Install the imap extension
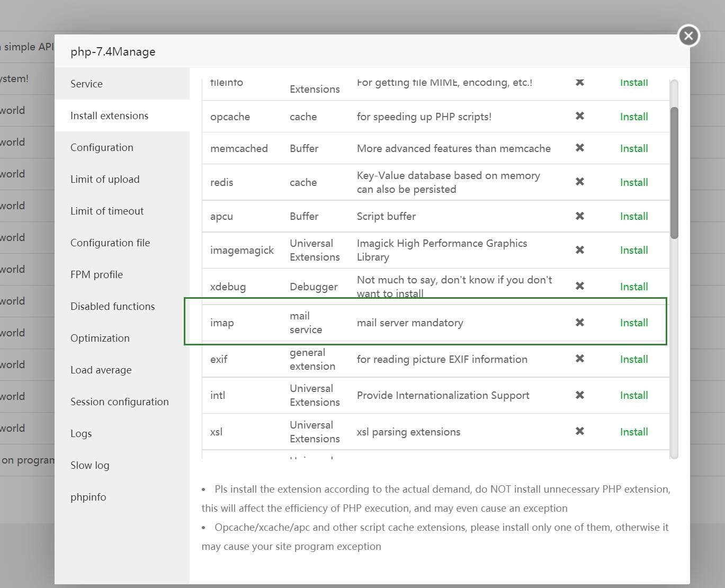Screen dimensions: 725x588 (634, 323)
